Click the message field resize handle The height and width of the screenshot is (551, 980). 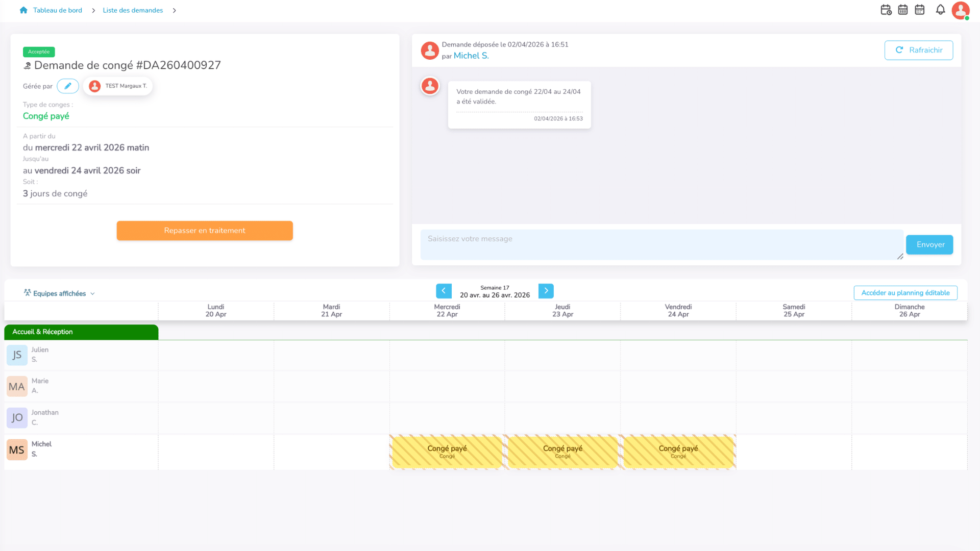pos(900,257)
